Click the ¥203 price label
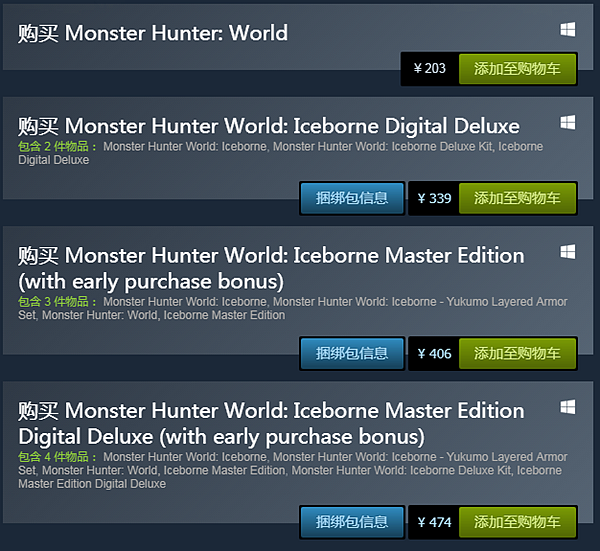This screenshot has height=551, width=600. tap(429, 69)
